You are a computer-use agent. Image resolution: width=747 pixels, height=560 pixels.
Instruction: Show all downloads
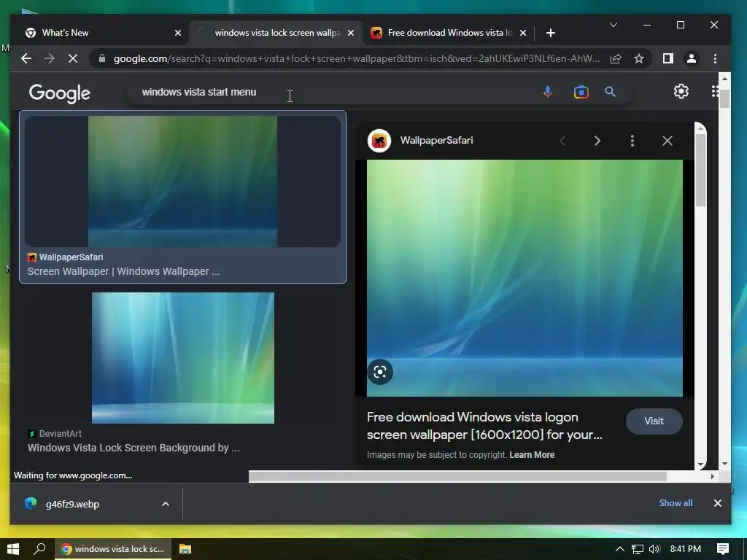[676, 503]
